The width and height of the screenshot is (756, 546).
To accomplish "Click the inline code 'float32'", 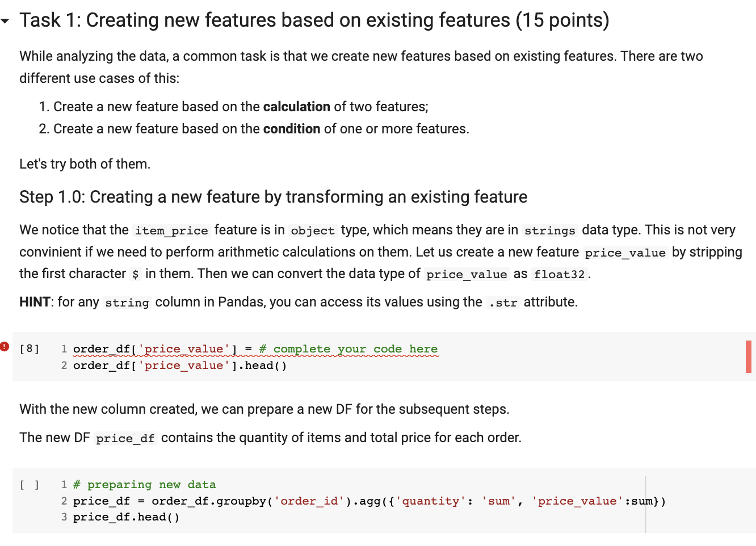I will 560,274.
